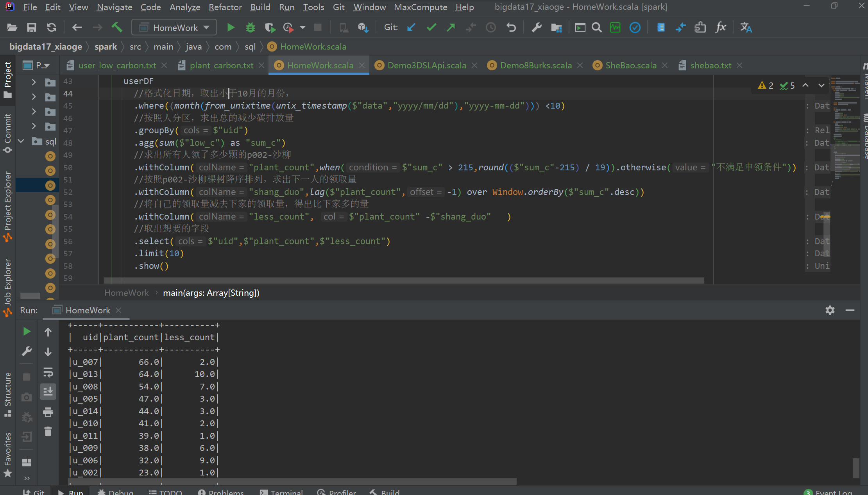Open Search Everywhere magnifier icon
Screen dimensions: 868x495
[596, 28]
